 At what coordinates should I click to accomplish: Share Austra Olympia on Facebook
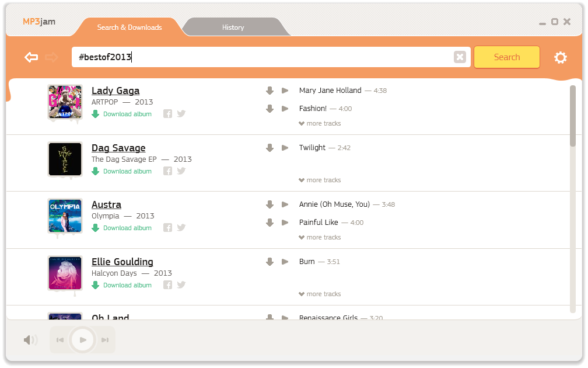coord(167,228)
